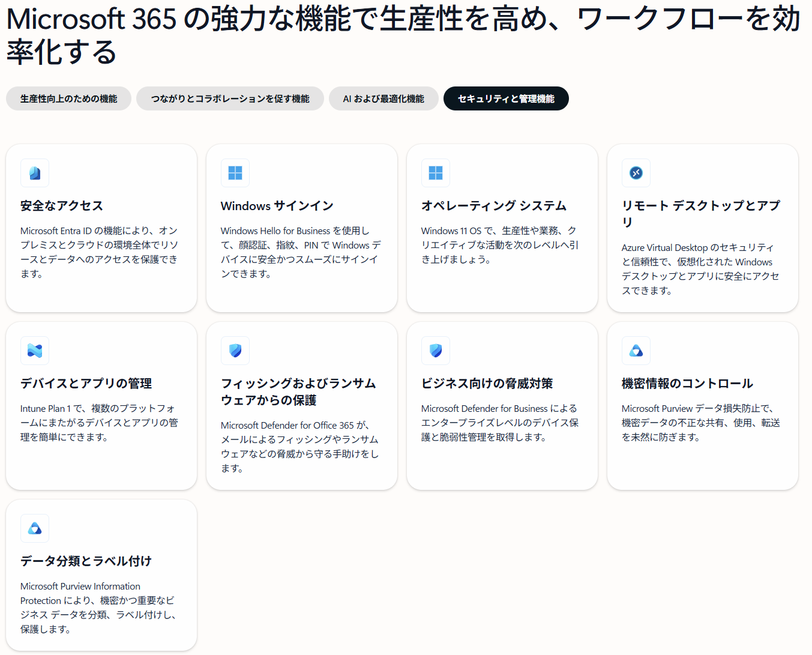
Task: Click the Microsoft Purview データ損失防止 description
Action: coord(701,423)
